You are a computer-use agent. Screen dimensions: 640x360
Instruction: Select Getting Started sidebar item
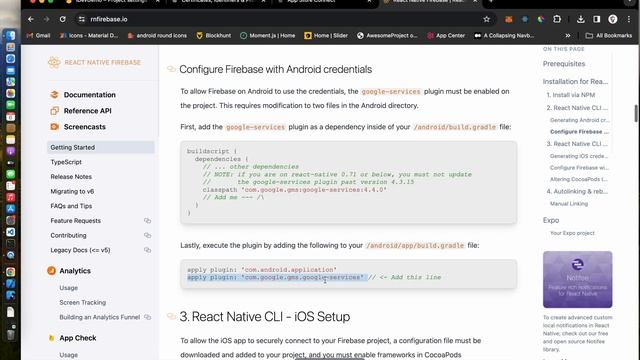[100, 147]
